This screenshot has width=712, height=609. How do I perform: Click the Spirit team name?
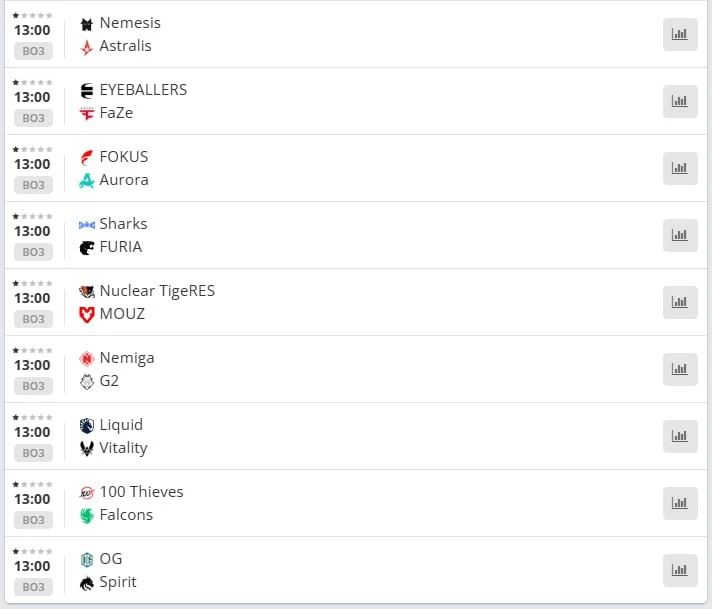click(118, 582)
